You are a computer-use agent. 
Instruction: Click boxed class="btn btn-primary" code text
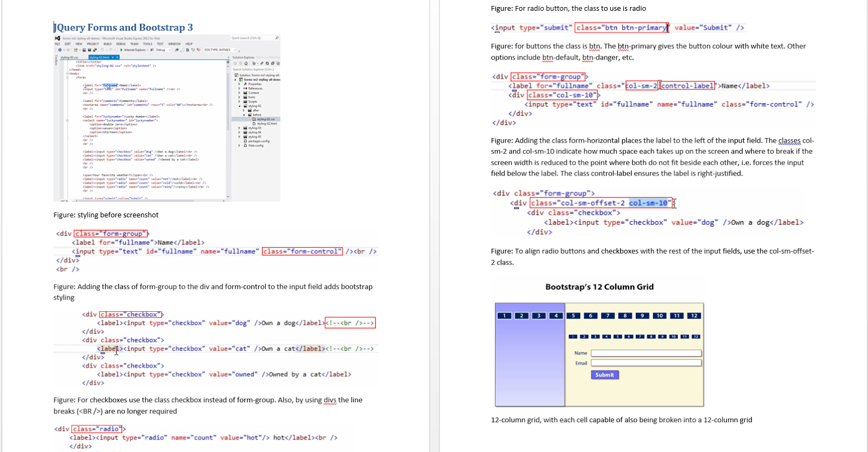pyautogui.click(x=622, y=28)
